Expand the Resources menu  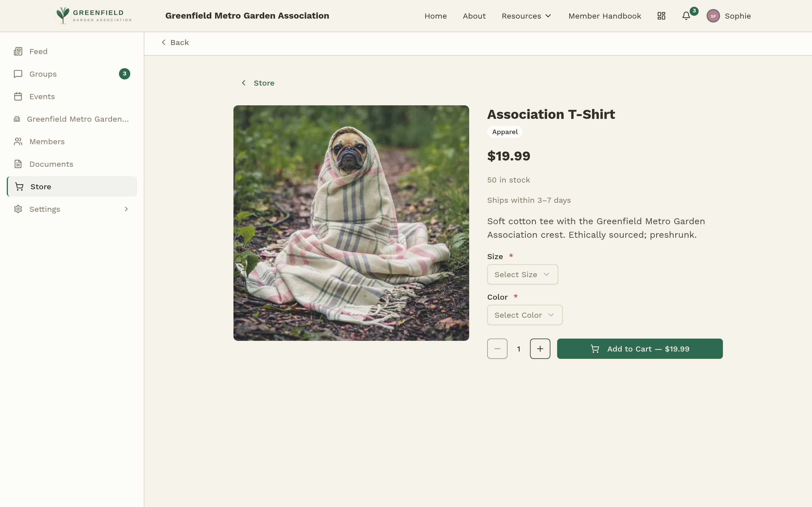526,16
